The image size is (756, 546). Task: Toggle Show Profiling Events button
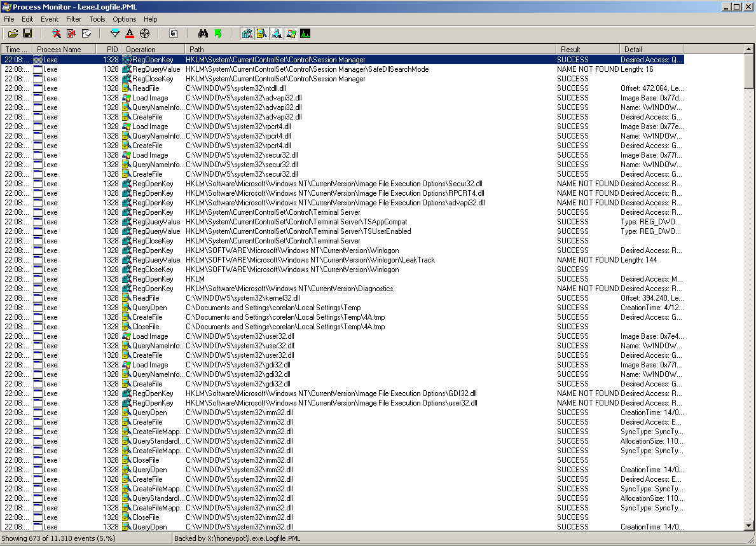coord(306,33)
